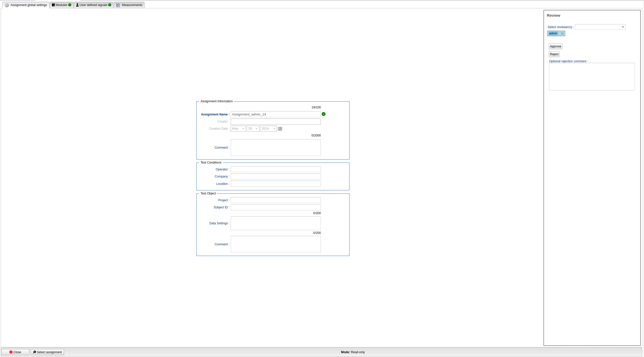The image size is (644, 357).
Task: Click the calendar icon beside Creation Date
Action: tap(280, 129)
